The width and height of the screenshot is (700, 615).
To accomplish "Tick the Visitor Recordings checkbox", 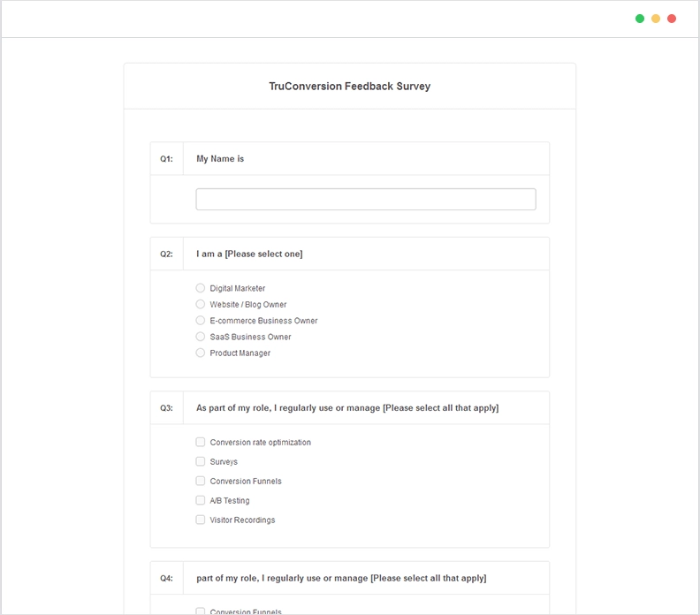I will coord(201,520).
